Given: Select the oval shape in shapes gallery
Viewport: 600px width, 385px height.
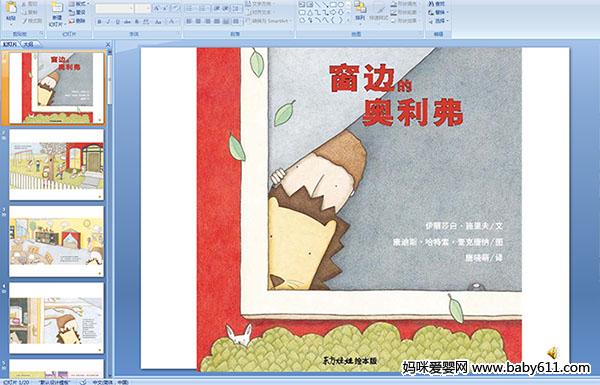Looking at the screenshot, I should [340, 5].
